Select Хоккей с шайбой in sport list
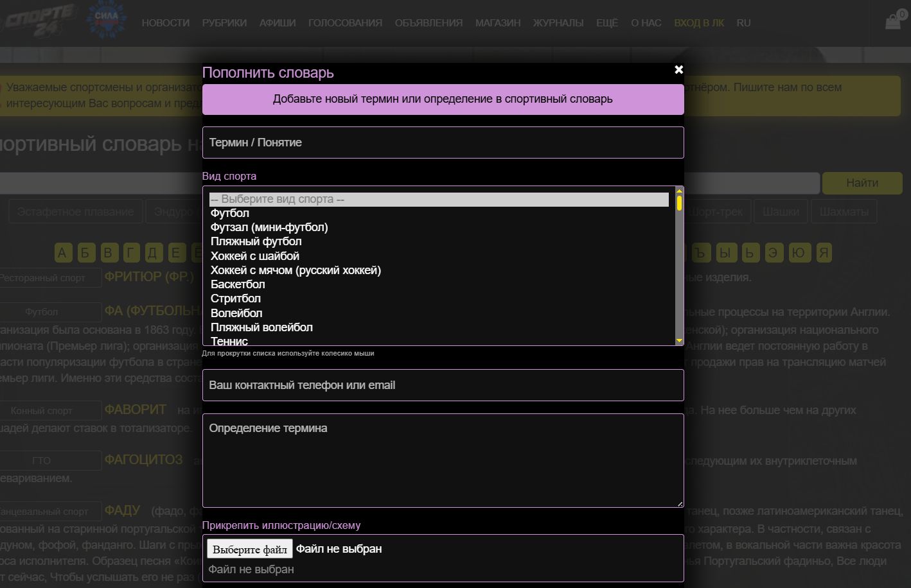 pyautogui.click(x=439, y=256)
